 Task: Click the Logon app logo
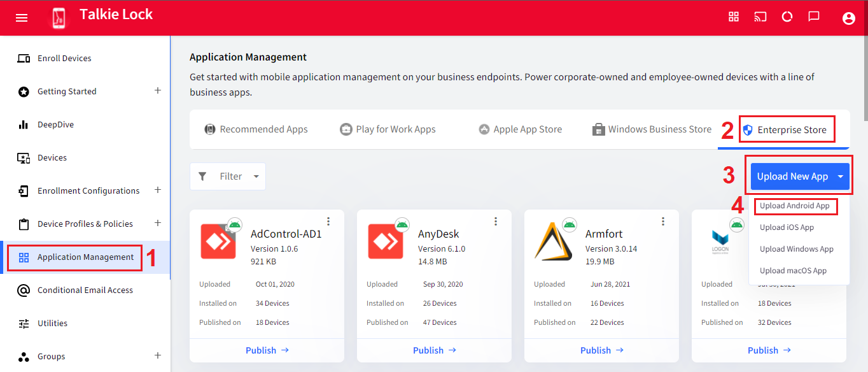(x=720, y=241)
